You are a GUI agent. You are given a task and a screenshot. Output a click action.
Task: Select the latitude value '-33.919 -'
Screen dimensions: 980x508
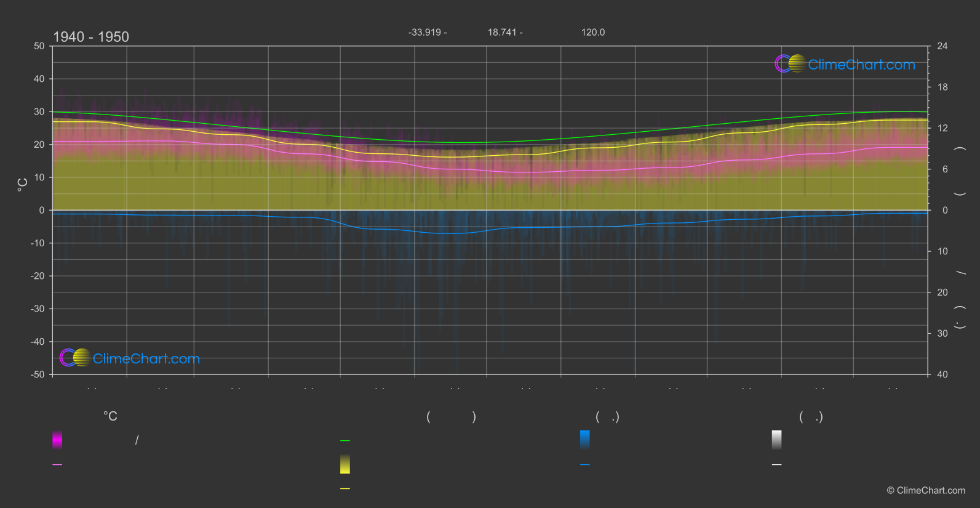428,32
